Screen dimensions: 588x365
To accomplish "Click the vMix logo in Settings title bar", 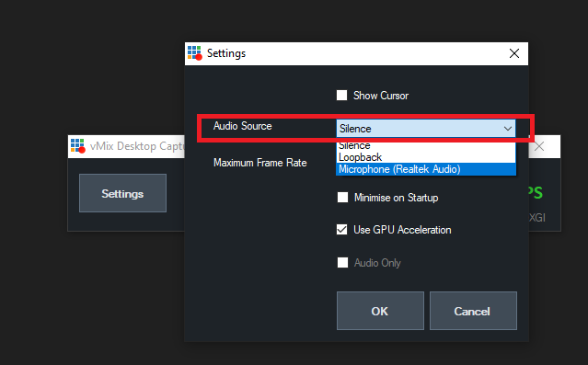I will click(x=195, y=52).
